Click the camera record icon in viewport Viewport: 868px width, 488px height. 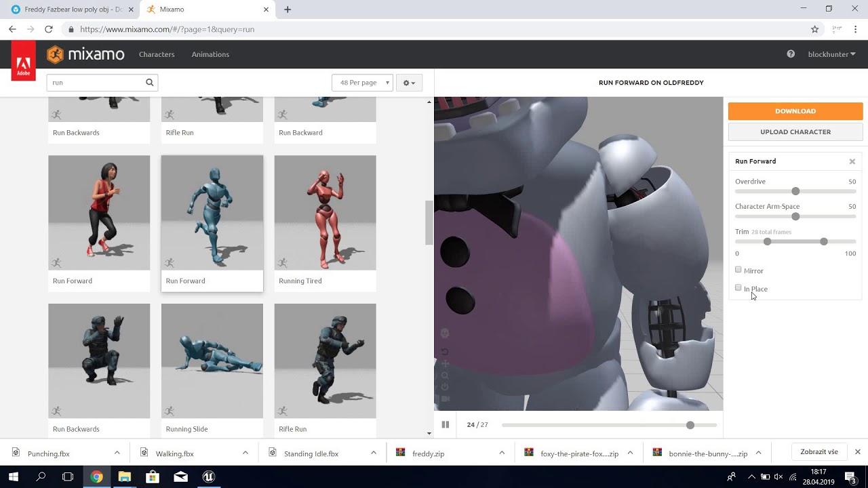click(446, 399)
